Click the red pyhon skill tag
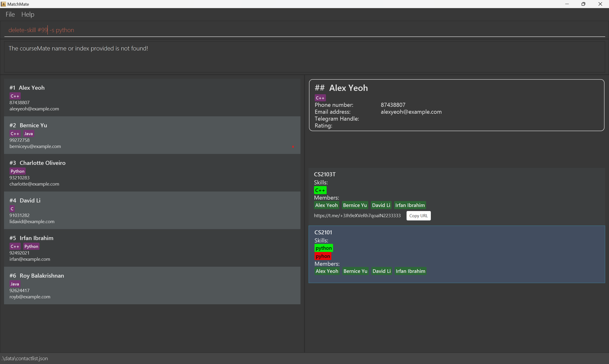The height and width of the screenshot is (364, 609). pos(323,256)
